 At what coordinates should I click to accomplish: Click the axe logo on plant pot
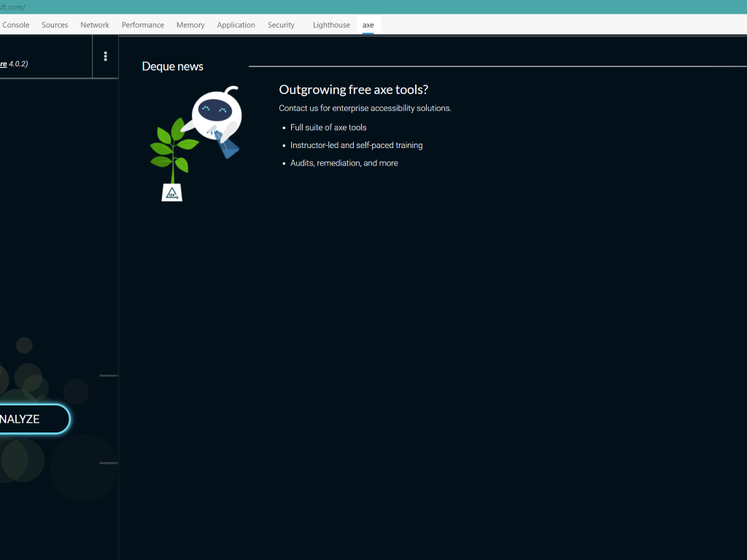pyautogui.click(x=172, y=193)
